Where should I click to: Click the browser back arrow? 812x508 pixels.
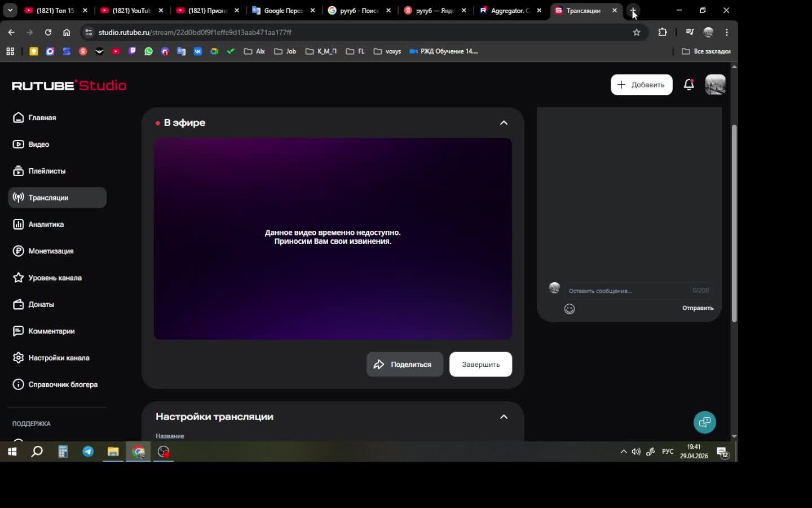(x=11, y=32)
